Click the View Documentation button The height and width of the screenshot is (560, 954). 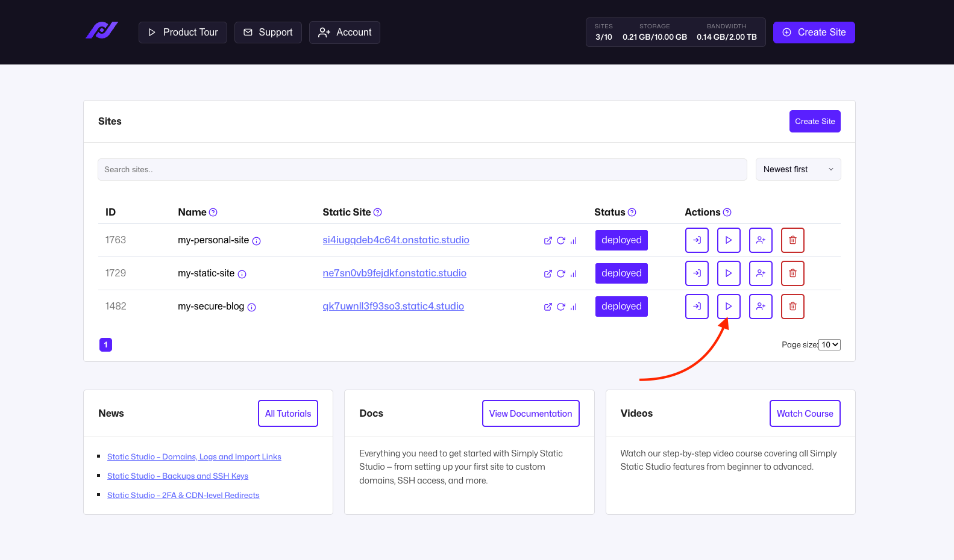[x=530, y=414]
